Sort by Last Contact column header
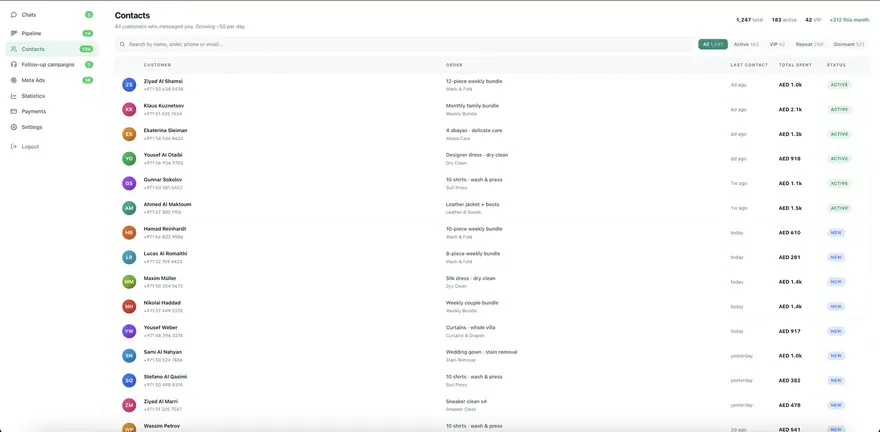The image size is (880, 432). point(749,65)
